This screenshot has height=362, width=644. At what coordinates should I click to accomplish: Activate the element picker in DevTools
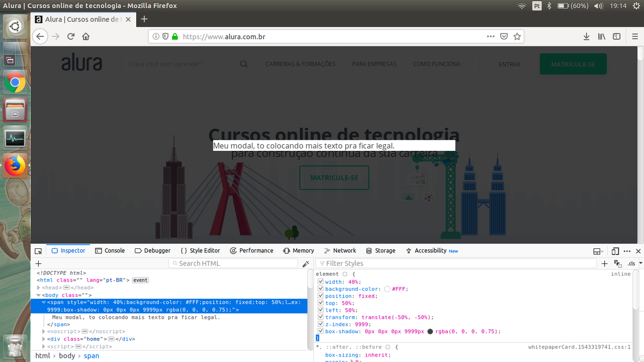click(x=38, y=251)
